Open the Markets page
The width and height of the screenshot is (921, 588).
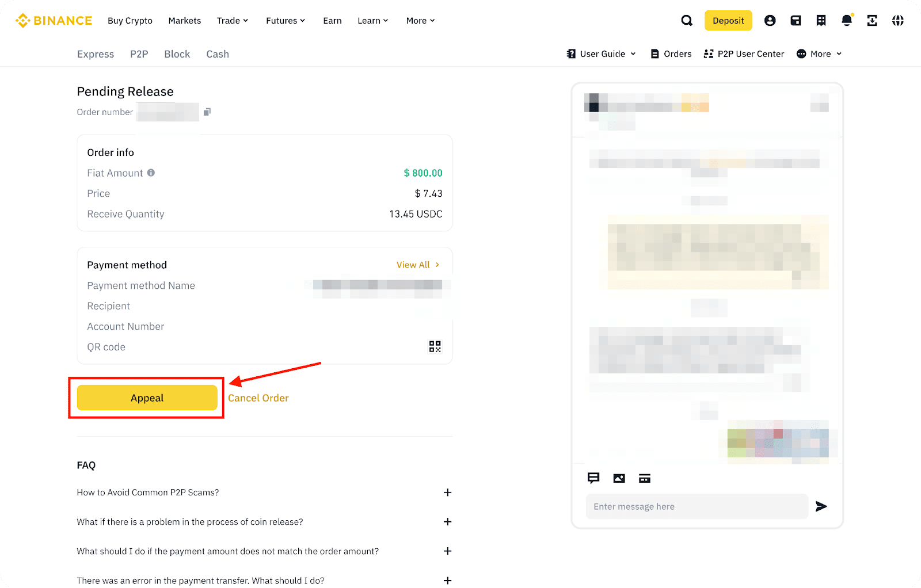point(185,21)
